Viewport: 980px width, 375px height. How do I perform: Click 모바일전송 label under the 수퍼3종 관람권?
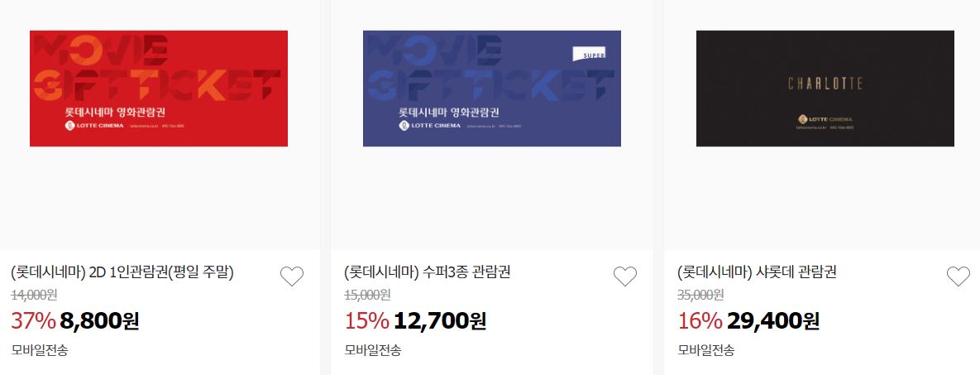[372, 350]
